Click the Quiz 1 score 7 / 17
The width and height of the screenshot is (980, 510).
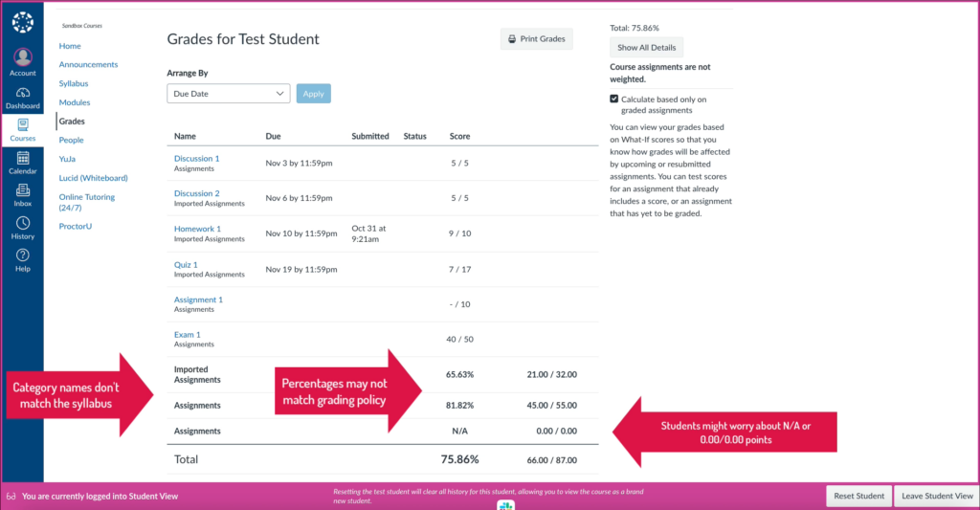[459, 270]
